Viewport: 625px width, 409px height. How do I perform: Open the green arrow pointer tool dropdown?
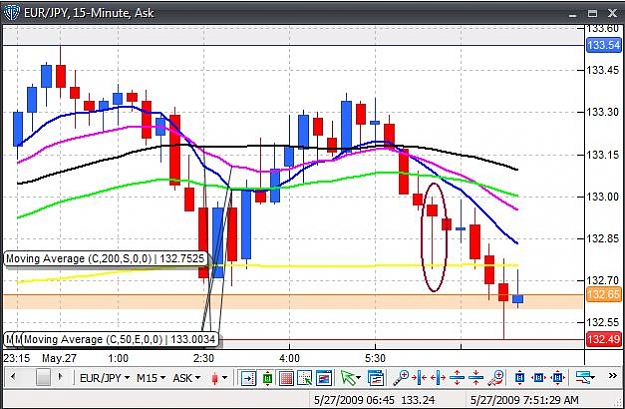pyautogui.click(x=351, y=378)
